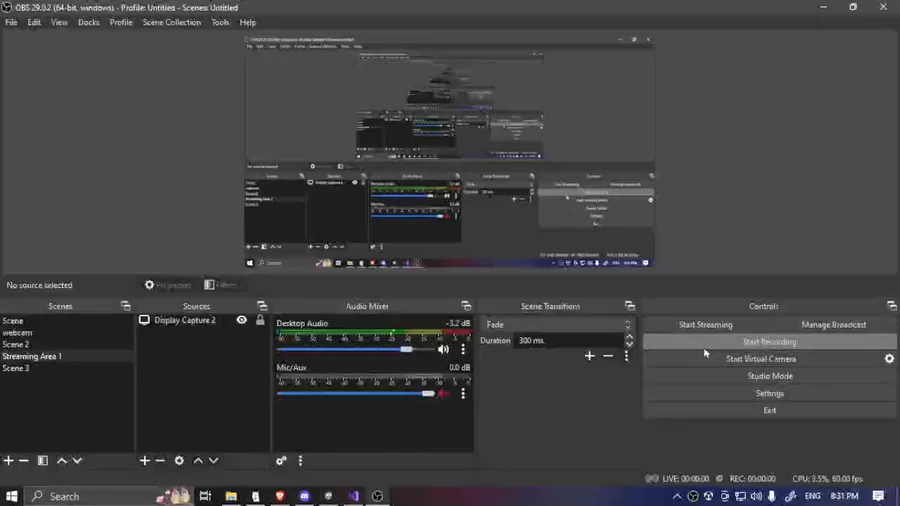Pop out the Sources dock

click(x=262, y=306)
